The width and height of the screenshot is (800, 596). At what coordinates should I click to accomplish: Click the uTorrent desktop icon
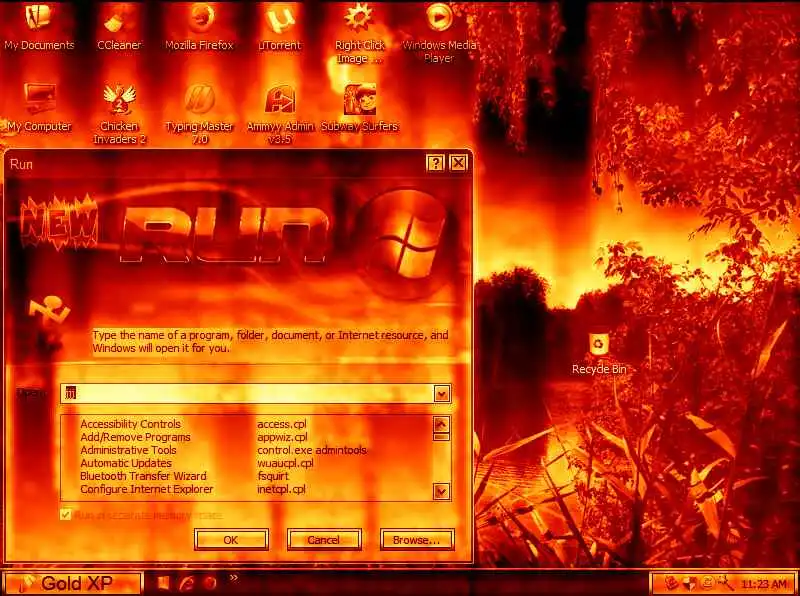280,28
